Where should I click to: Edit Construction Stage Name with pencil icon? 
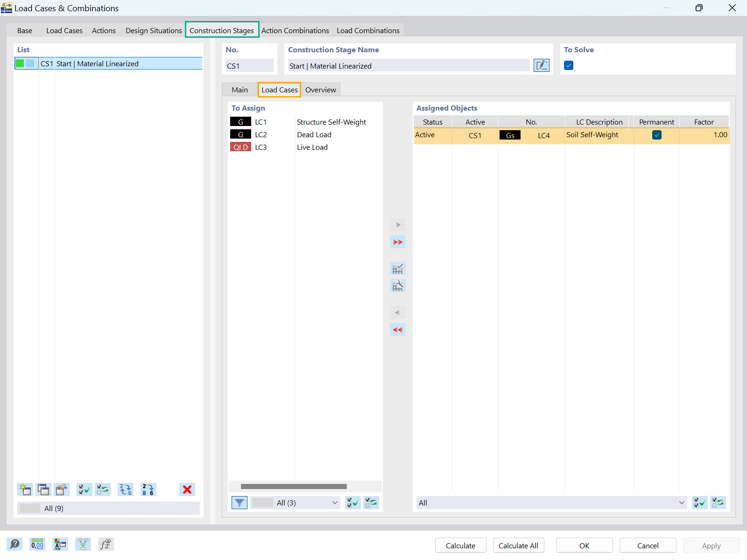click(x=541, y=65)
